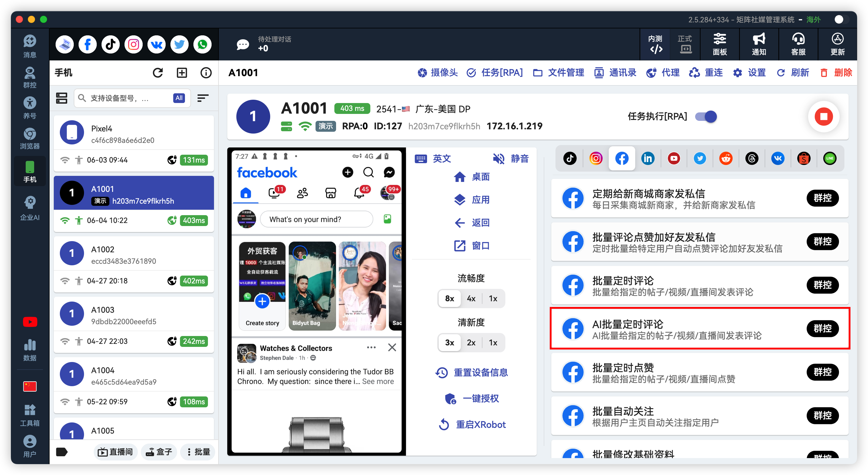868x475 pixels.
Task: Set 清新度 to 2x
Action: [471, 343]
